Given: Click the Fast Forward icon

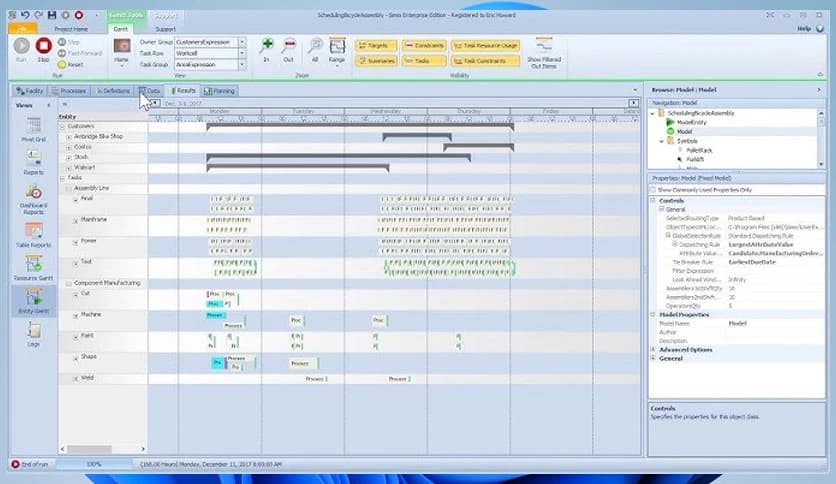Looking at the screenshot, I should [x=62, y=53].
